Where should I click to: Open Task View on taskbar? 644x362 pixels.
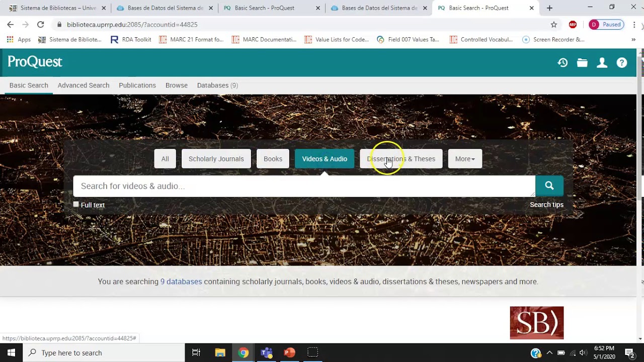pos(196,352)
